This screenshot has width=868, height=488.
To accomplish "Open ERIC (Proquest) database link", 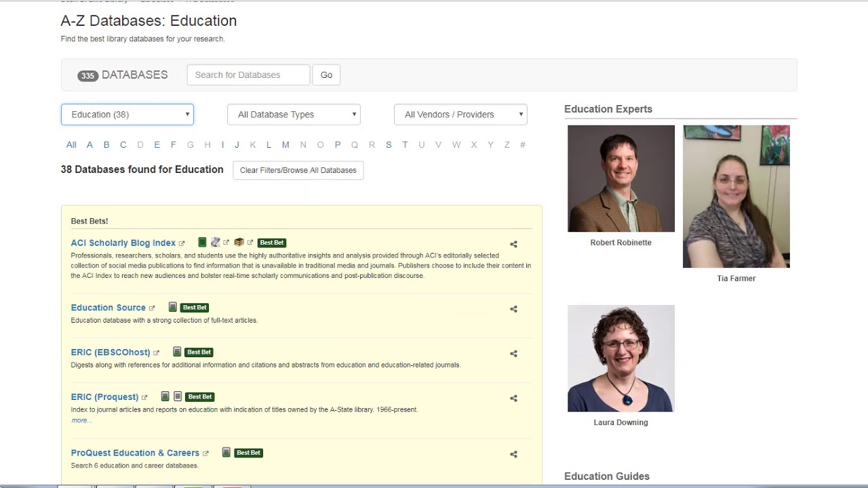I will click(104, 397).
